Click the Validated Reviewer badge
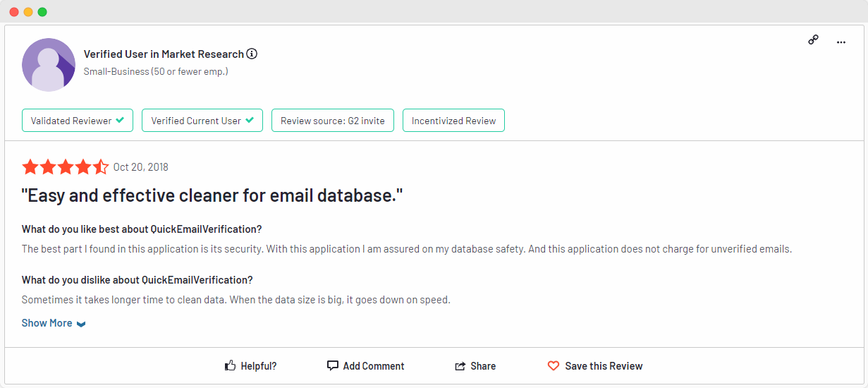This screenshot has width=868, height=388. [x=78, y=121]
